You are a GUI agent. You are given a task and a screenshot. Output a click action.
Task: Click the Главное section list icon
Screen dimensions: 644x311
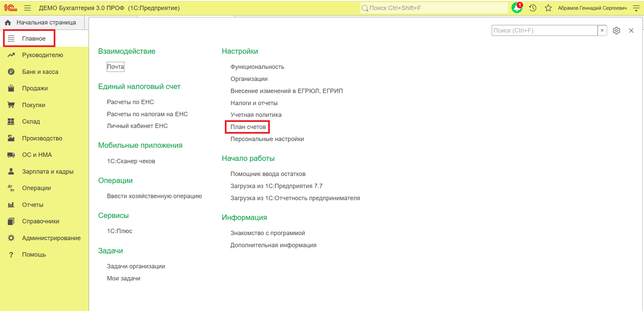coord(11,38)
